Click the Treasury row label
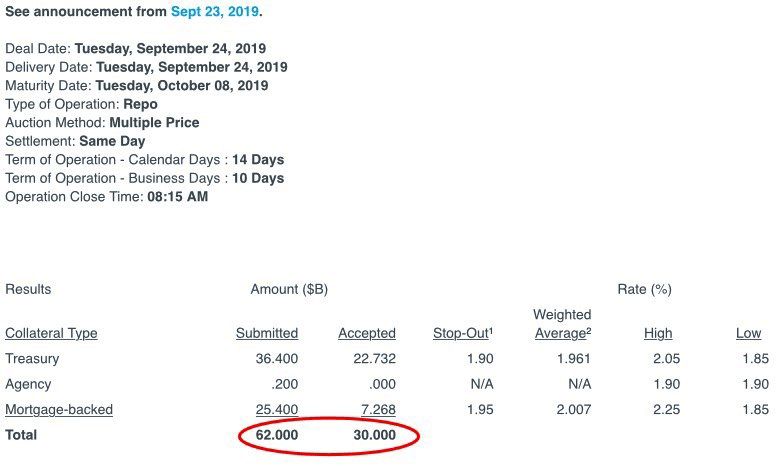The height and width of the screenshot is (466, 784). [x=32, y=359]
